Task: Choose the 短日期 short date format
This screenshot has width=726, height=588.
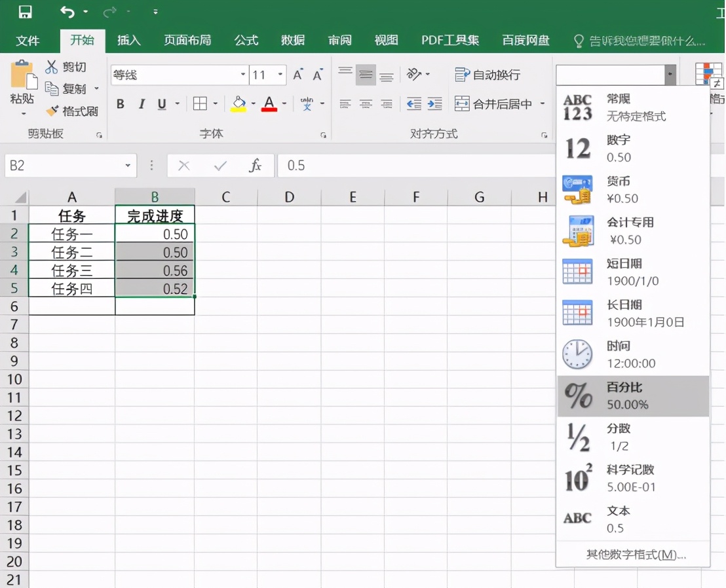Action: (633, 272)
